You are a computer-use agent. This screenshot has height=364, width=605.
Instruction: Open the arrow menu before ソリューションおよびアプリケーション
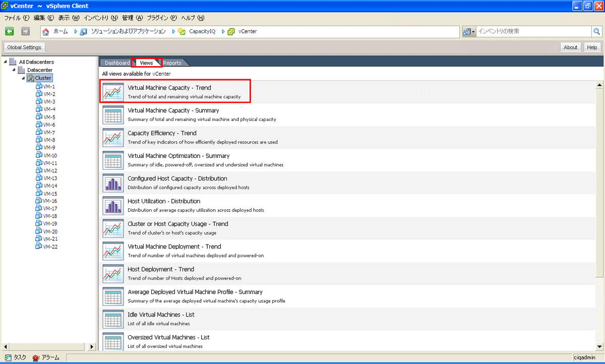[76, 31]
